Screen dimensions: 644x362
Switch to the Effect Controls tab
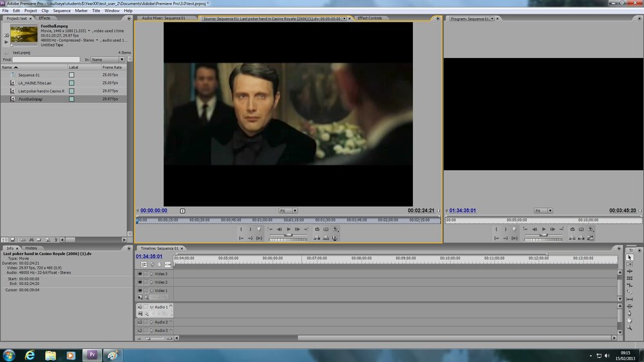pyautogui.click(x=370, y=18)
